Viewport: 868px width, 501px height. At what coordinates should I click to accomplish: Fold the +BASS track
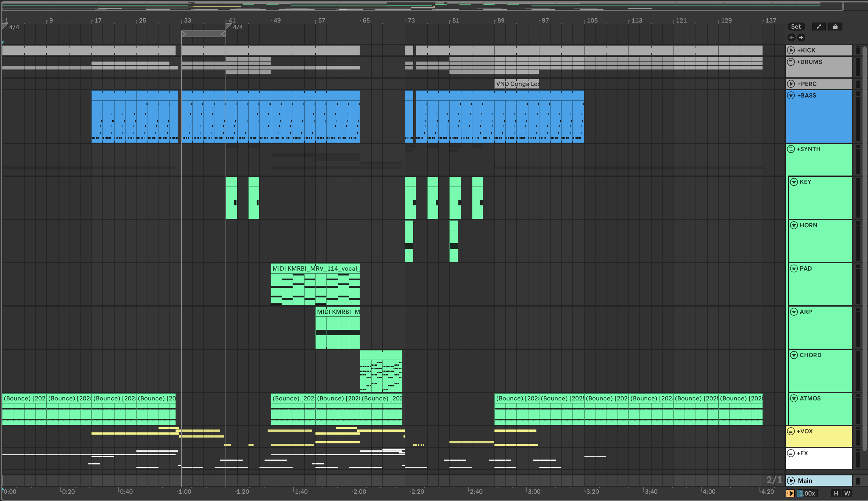[791, 96]
